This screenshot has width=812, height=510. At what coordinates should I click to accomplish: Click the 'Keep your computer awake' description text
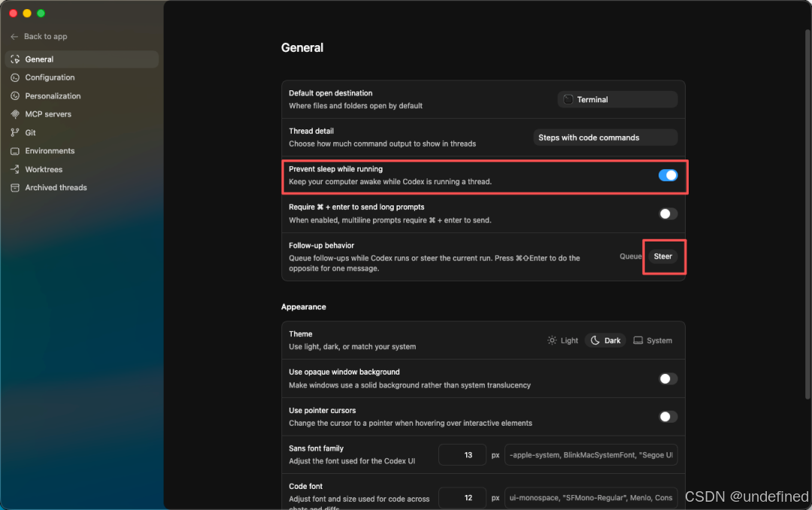390,182
